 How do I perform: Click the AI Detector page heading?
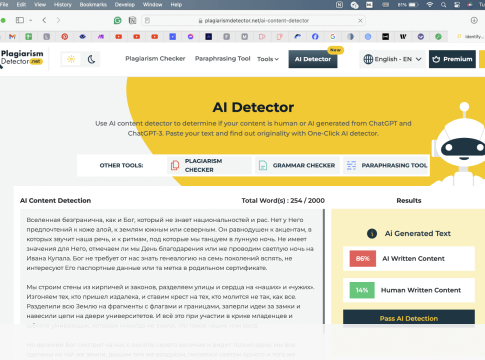(253, 107)
